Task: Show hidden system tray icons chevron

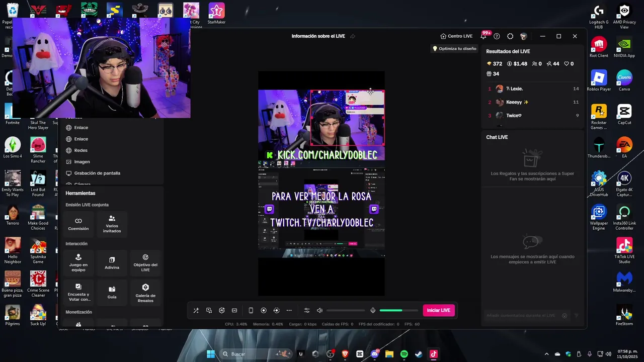Action: pyautogui.click(x=546, y=354)
